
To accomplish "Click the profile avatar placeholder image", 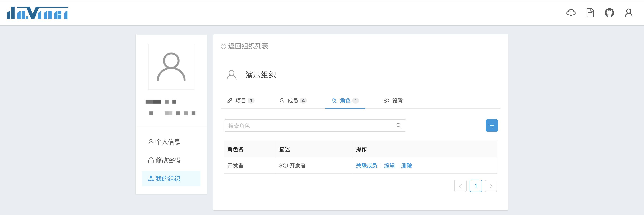I will pos(171,67).
